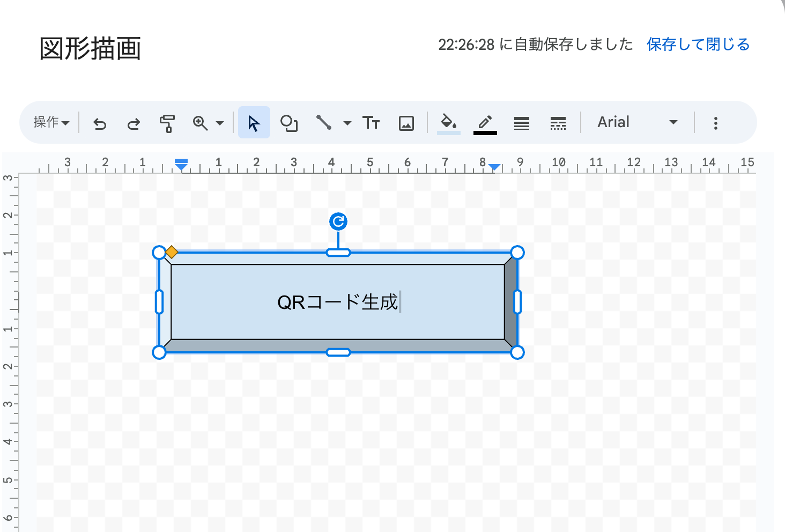The width and height of the screenshot is (785, 532).
Task: Open the three-dot overflow menu
Action: click(715, 123)
